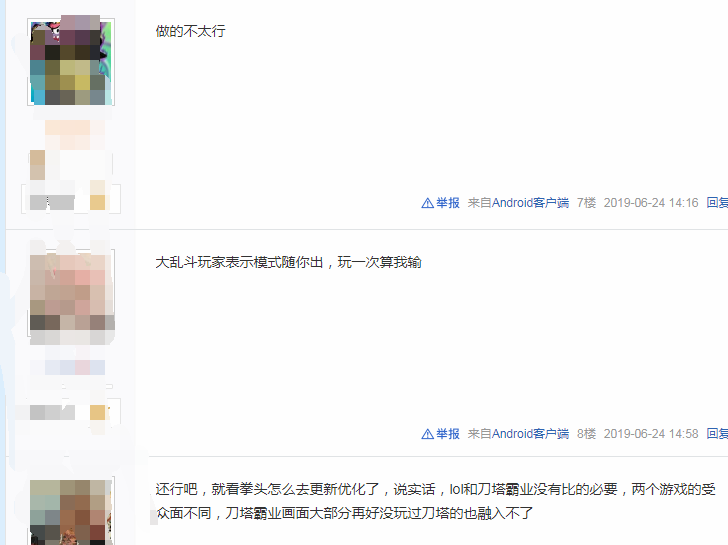The image size is (728, 545).
Task: Click the timestamp 2019-06-24 14:16
Action: [651, 203]
